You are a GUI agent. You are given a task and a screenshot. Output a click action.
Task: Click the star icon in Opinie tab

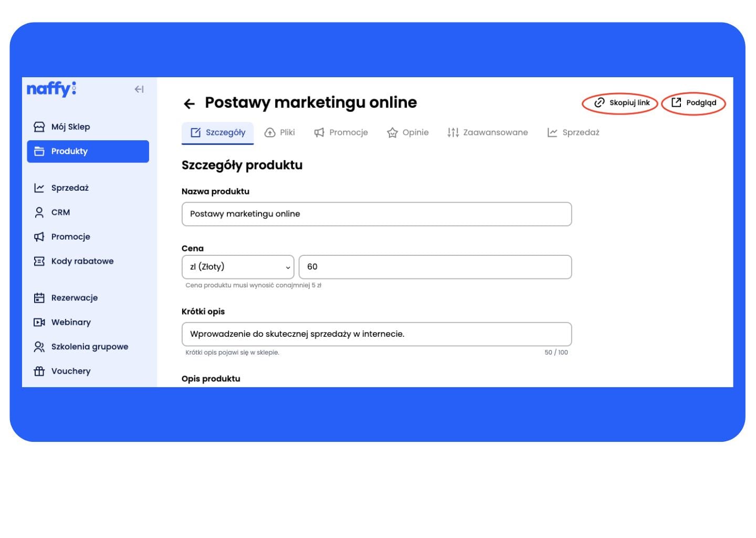click(x=392, y=132)
